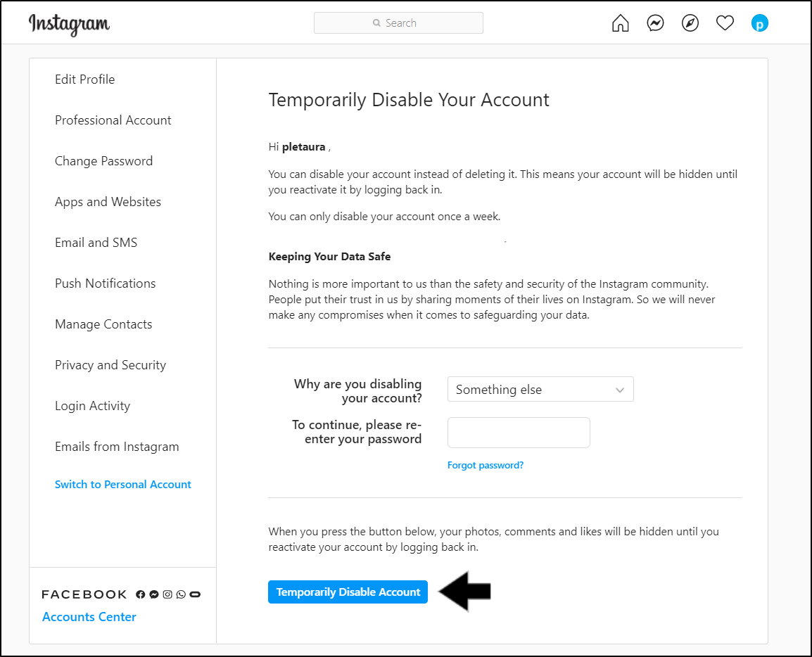Click the WhatsApp icon in the footer
Screen dimensions: 812x657
point(181,594)
